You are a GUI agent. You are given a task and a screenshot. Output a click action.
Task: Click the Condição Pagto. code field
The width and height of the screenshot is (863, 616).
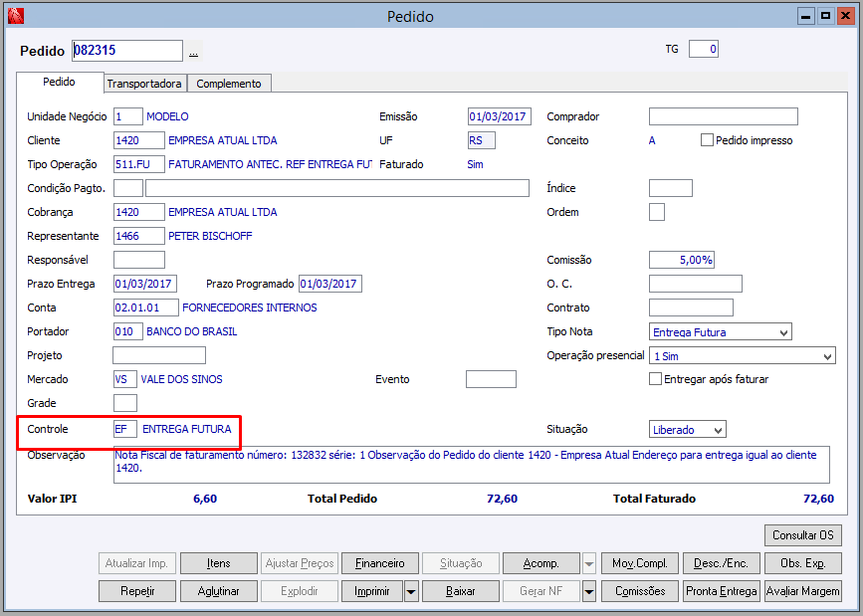(127, 188)
